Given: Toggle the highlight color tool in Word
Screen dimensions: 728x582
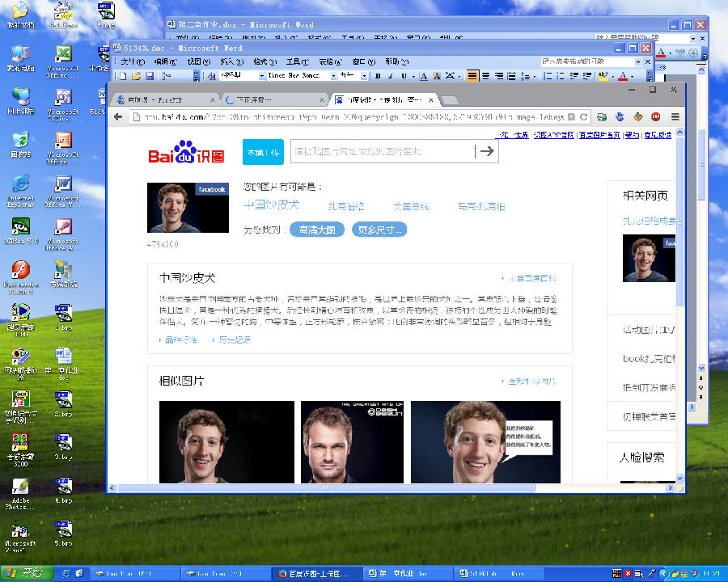Looking at the screenshot, I should click(603, 76).
